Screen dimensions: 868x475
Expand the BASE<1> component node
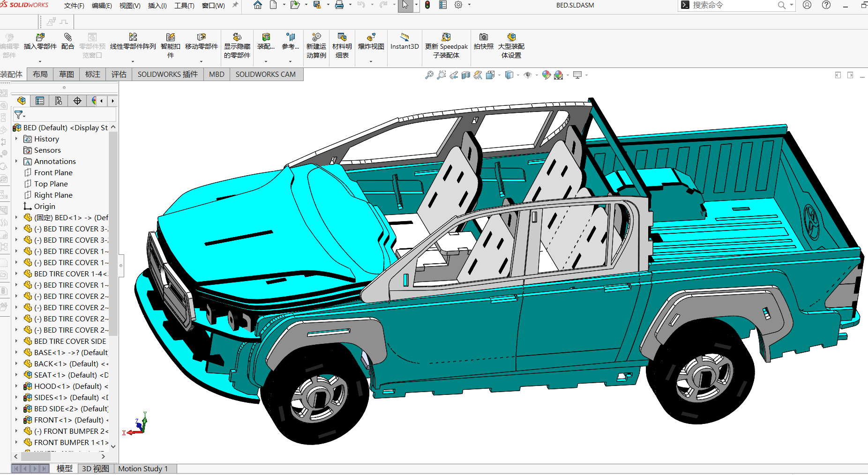(x=16, y=352)
